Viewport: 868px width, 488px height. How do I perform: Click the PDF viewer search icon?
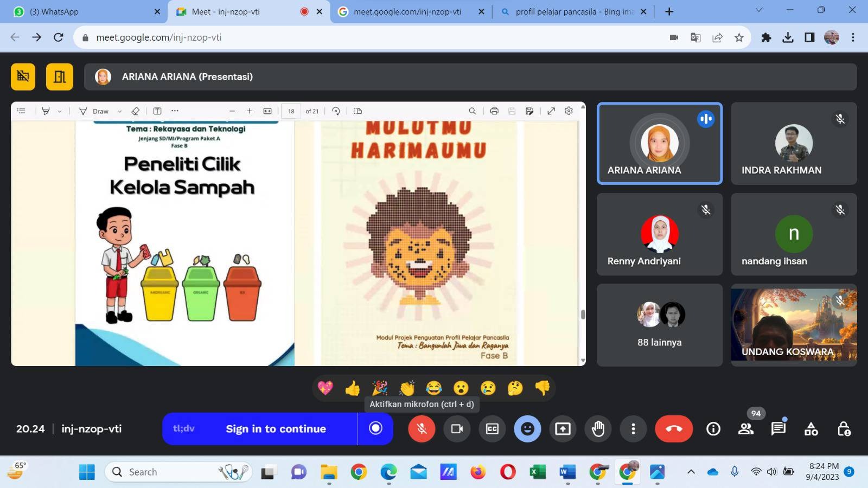[x=472, y=111]
